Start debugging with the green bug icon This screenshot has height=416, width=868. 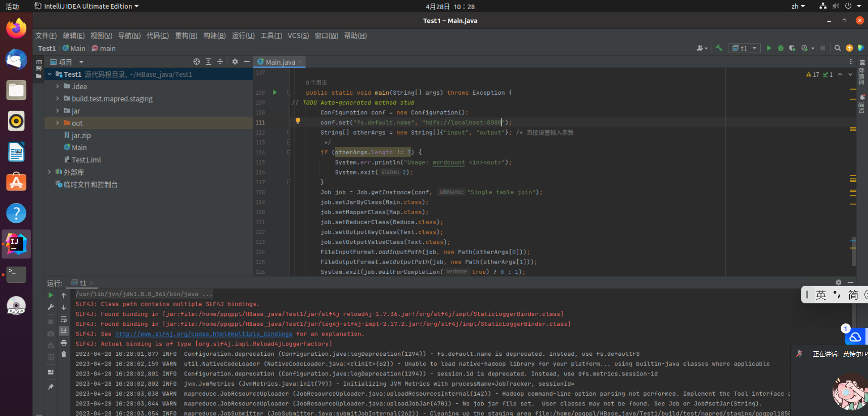781,48
